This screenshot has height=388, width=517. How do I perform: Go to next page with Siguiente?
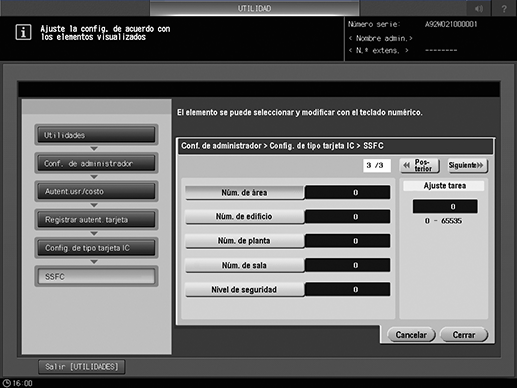click(x=468, y=165)
